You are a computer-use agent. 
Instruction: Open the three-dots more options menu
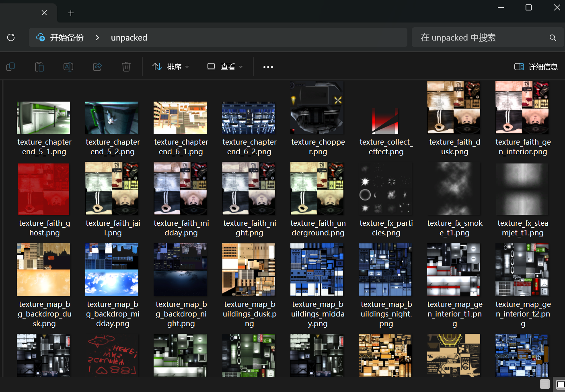pyautogui.click(x=268, y=67)
